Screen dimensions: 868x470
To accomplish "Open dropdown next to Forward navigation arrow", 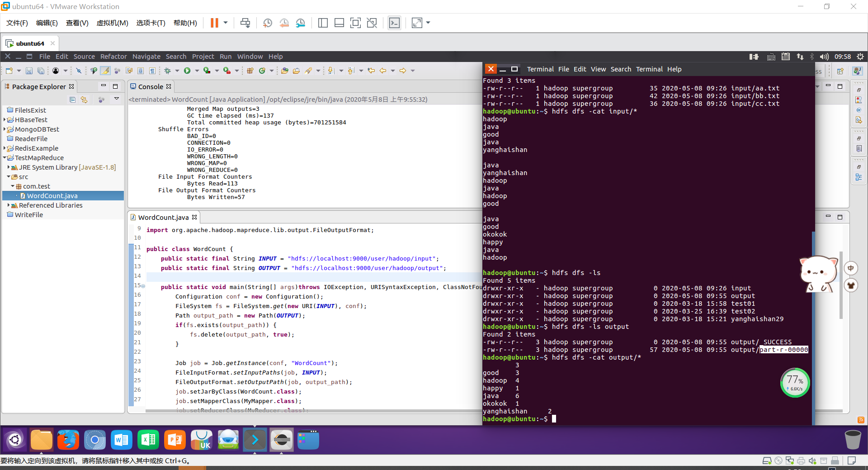I will [x=412, y=71].
